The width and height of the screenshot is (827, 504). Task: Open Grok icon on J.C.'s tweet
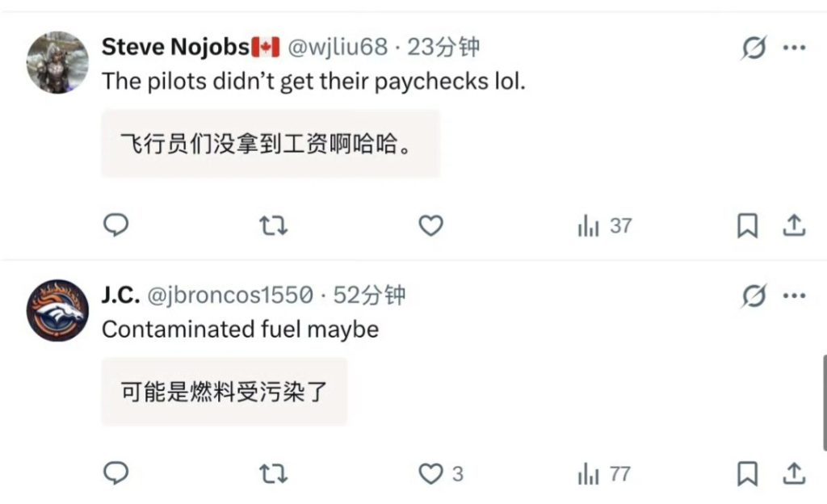754,296
